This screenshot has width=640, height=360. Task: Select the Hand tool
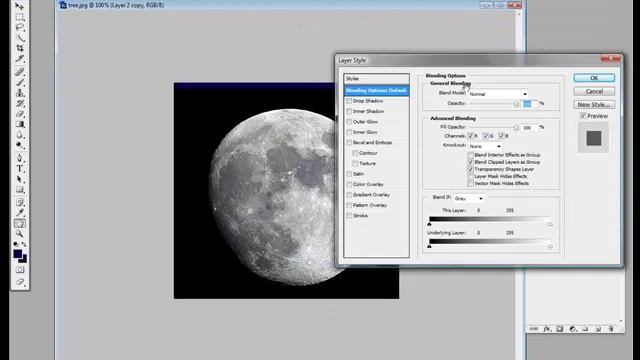20,223
